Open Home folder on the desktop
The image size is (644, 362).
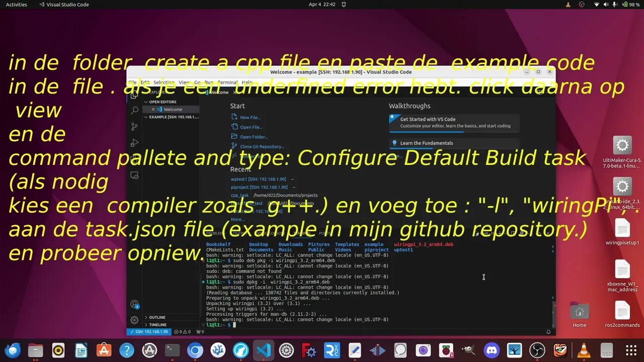click(580, 314)
